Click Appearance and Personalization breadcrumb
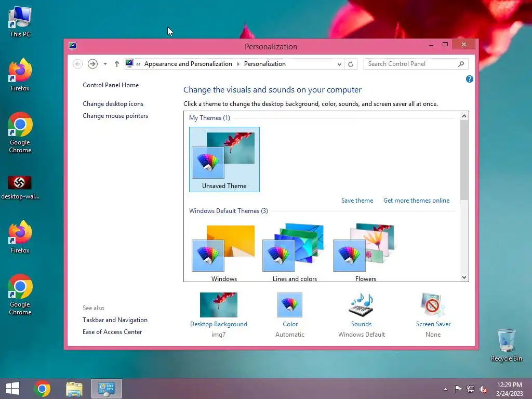 [188, 64]
